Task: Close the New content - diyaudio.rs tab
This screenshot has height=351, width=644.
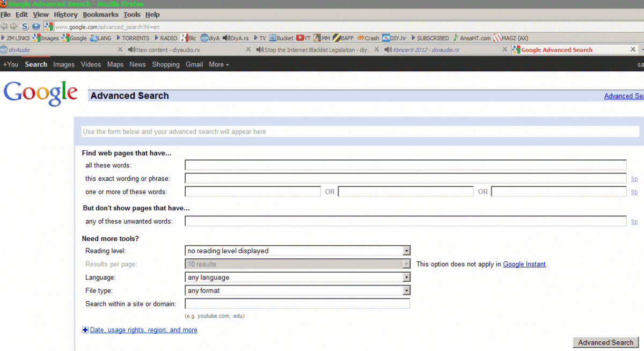Action: pos(248,50)
